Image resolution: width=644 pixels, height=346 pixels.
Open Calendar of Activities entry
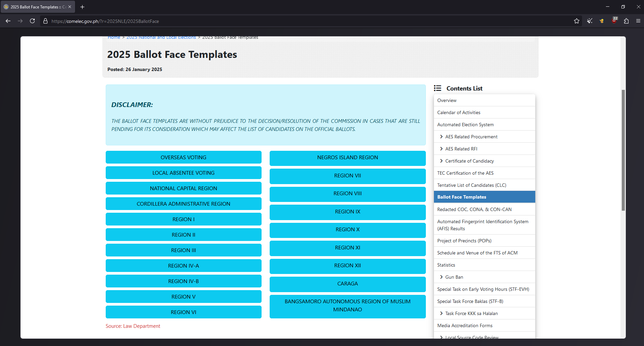484,112
